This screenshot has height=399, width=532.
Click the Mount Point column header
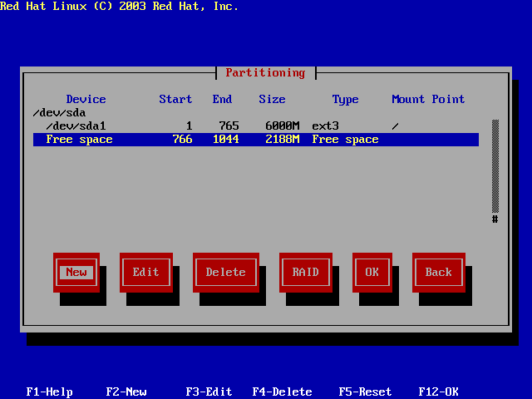click(x=429, y=100)
